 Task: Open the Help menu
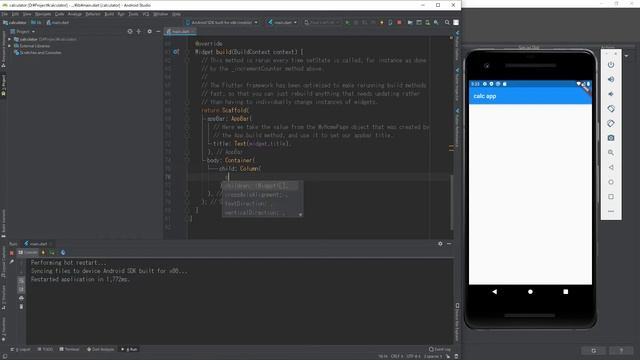pyautogui.click(x=176, y=14)
